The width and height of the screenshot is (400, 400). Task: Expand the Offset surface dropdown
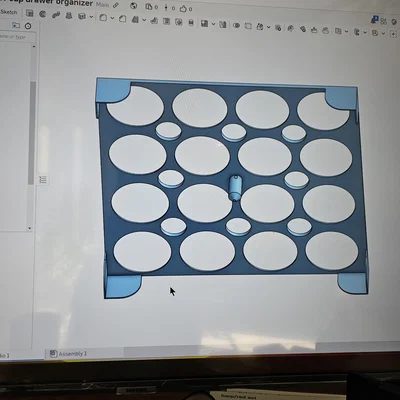[x=347, y=32]
